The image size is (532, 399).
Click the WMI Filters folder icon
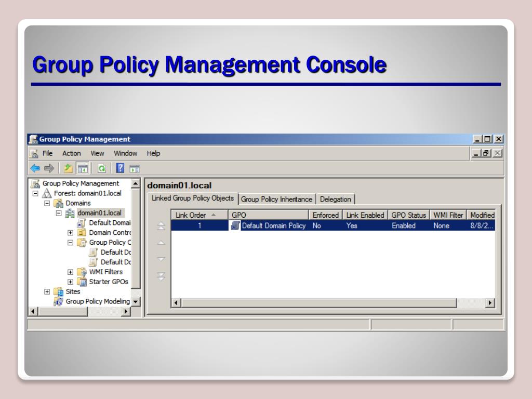tap(82, 272)
